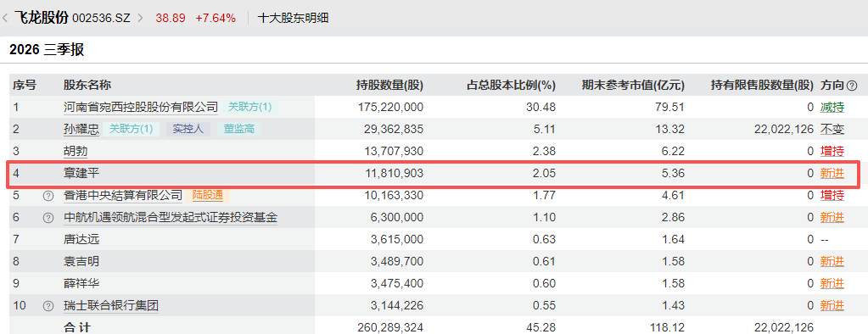Click the forward arrow after 002536.SZ

[x=139, y=18]
